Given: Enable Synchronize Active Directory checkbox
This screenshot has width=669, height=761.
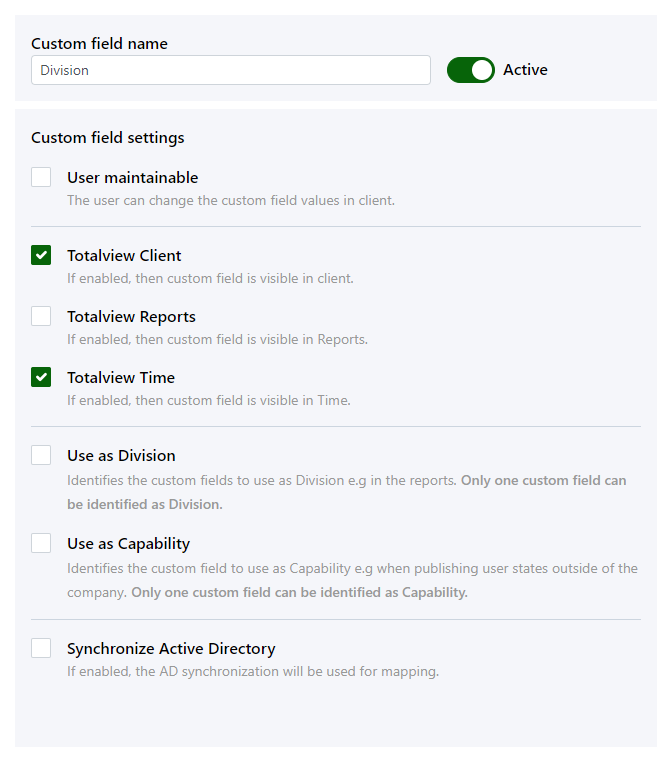Looking at the screenshot, I should click(x=41, y=648).
